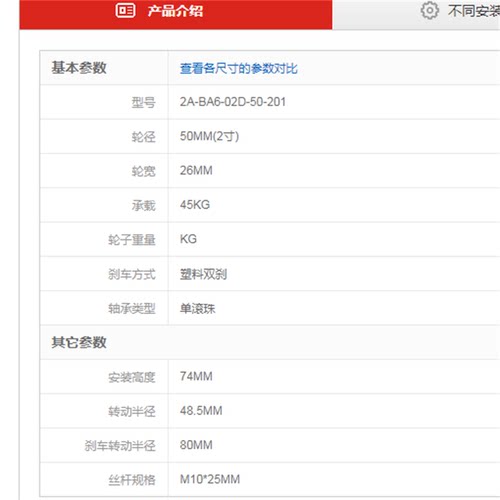Select the 单滚珠 bearing value
Screen dimensions: 500x500
click(x=198, y=308)
